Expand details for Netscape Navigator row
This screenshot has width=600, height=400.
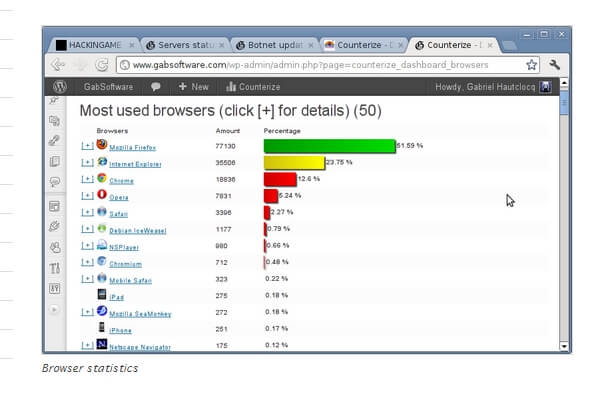(87, 345)
